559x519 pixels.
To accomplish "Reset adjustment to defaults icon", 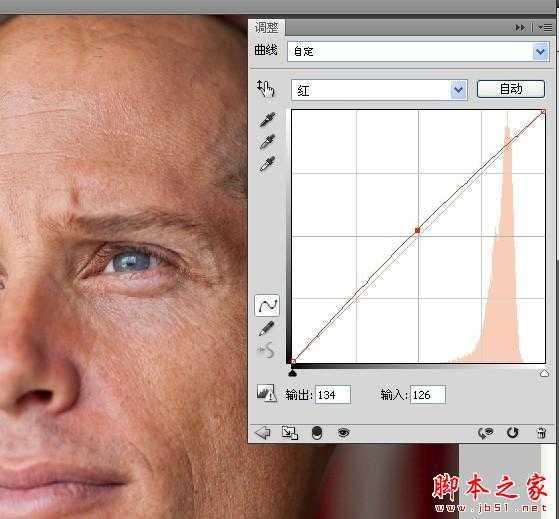I will click(512, 433).
